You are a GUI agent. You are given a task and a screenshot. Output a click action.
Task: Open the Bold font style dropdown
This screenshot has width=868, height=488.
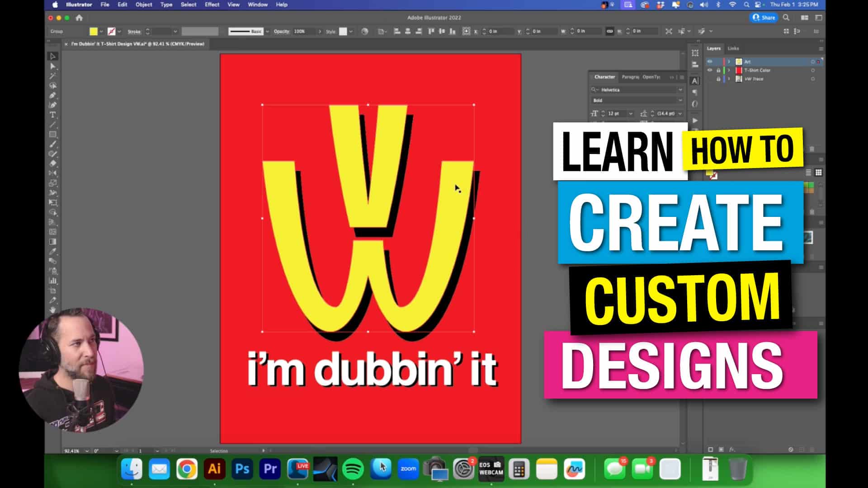680,100
